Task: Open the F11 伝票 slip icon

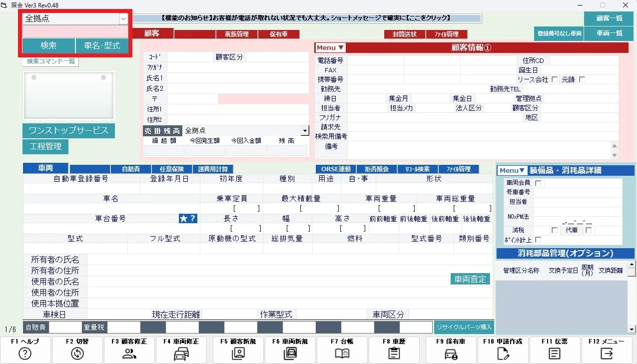Action: pyautogui.click(x=554, y=354)
